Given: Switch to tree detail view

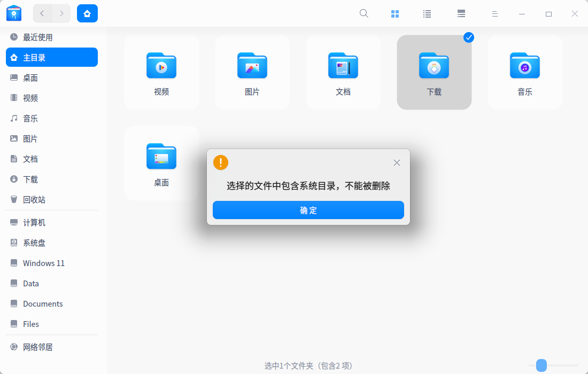Looking at the screenshot, I should tap(461, 14).
